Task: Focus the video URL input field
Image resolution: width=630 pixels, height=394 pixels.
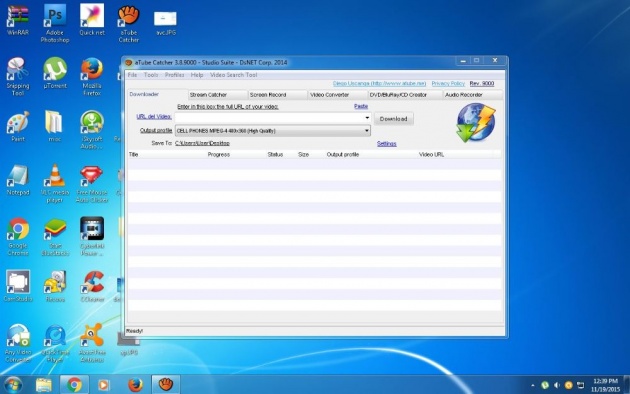Action: (269, 118)
